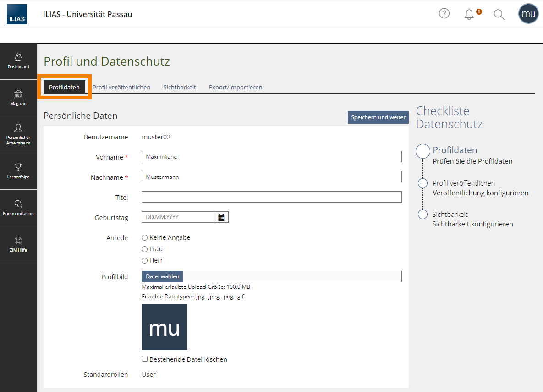Open the Geburtstag calendar picker
This screenshot has width=543, height=392.
pyautogui.click(x=221, y=217)
